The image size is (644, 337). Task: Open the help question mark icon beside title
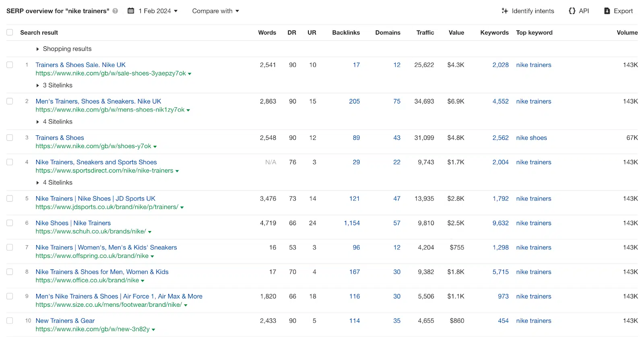click(x=115, y=11)
